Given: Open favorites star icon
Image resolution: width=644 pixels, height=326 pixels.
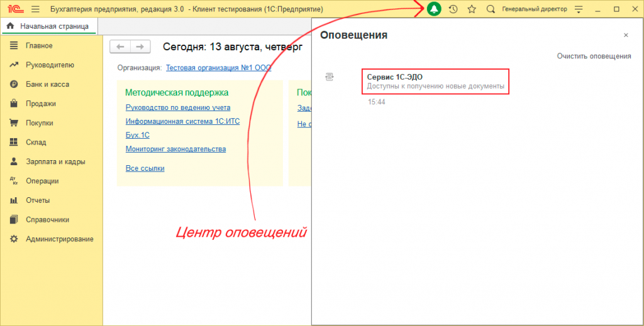Looking at the screenshot, I should [x=472, y=9].
